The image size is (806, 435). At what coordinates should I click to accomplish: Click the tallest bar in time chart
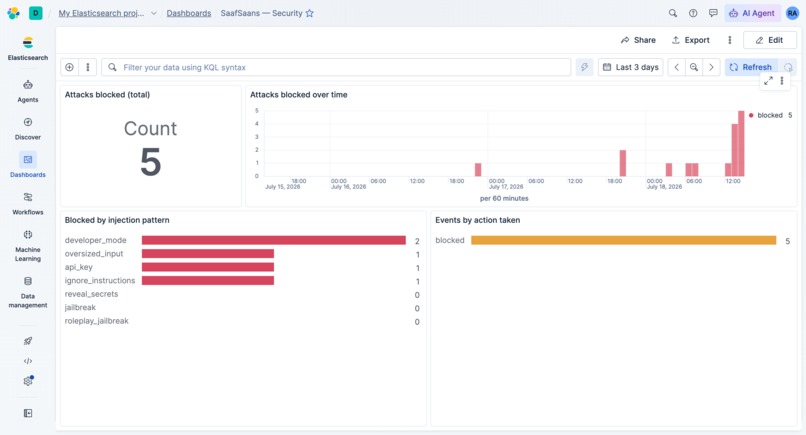[741, 143]
